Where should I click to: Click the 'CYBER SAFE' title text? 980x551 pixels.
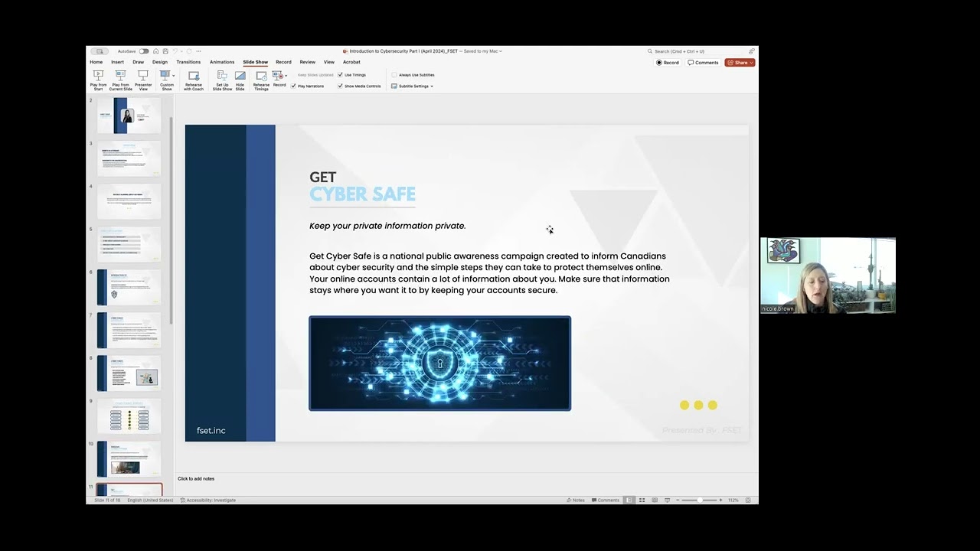pyautogui.click(x=362, y=194)
